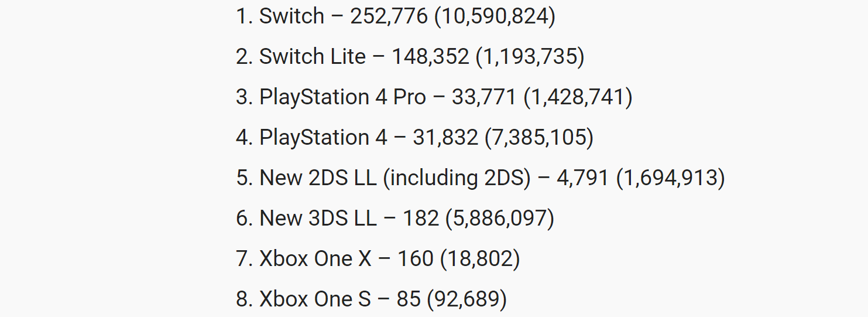Click the "New 2DS LL" entry name

(318, 178)
